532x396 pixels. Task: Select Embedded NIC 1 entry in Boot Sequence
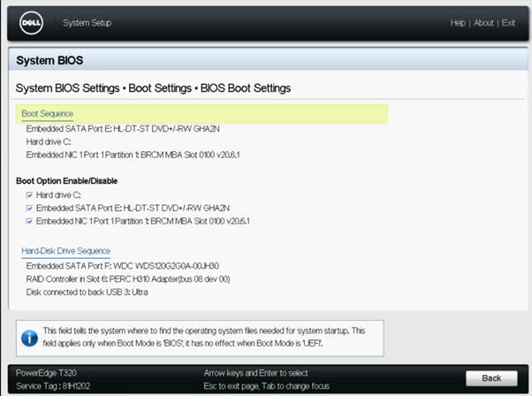[133, 155]
